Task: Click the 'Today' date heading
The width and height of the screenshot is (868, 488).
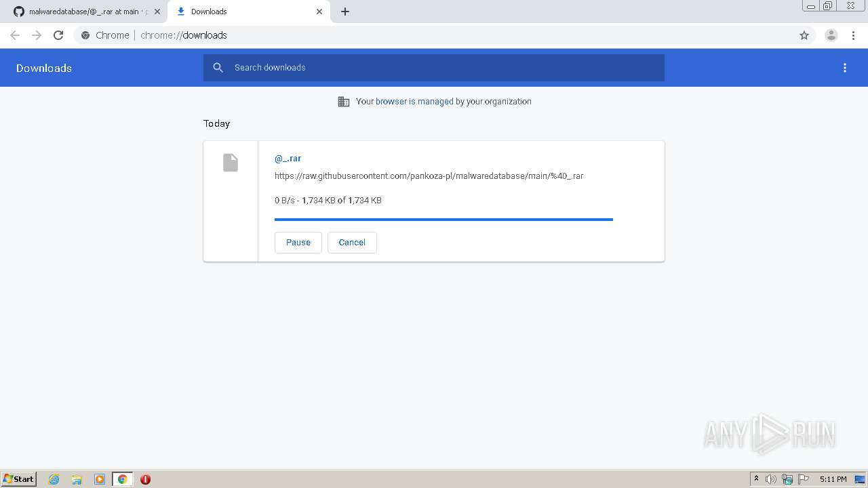Action: [216, 123]
